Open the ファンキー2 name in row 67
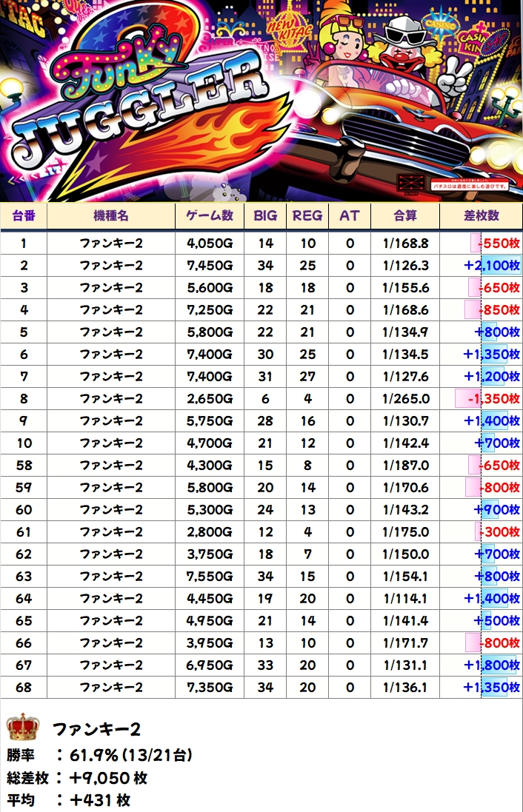Viewport: 523px width, 812px height. (111, 665)
